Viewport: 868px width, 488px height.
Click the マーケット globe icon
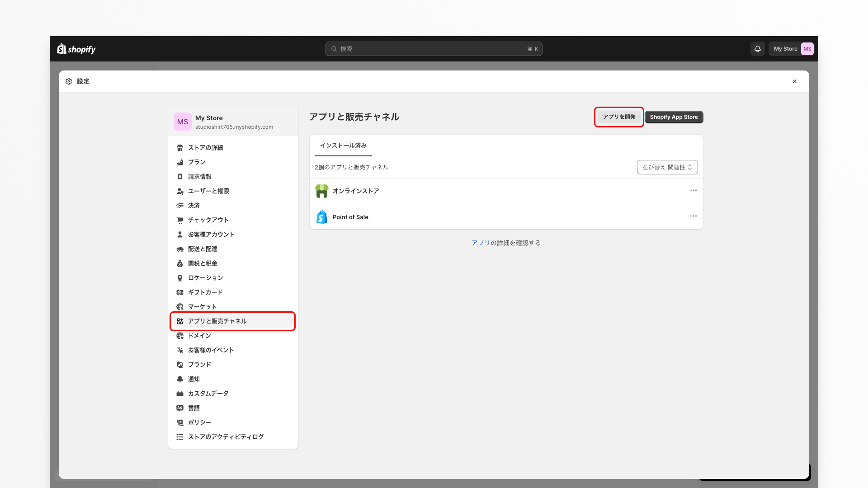pyautogui.click(x=180, y=307)
